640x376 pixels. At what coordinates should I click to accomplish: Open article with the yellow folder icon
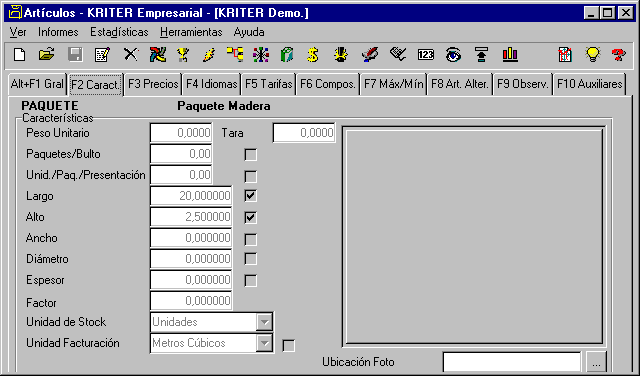click(47, 54)
